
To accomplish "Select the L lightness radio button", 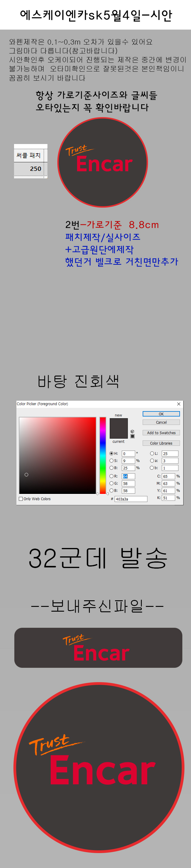I will 152,454.
